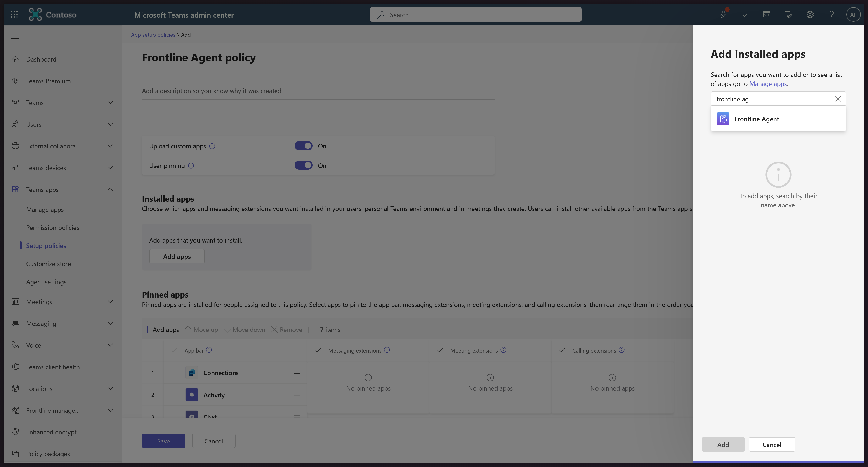Open the Manage apps link
This screenshot has width=868, height=467.
(768, 84)
